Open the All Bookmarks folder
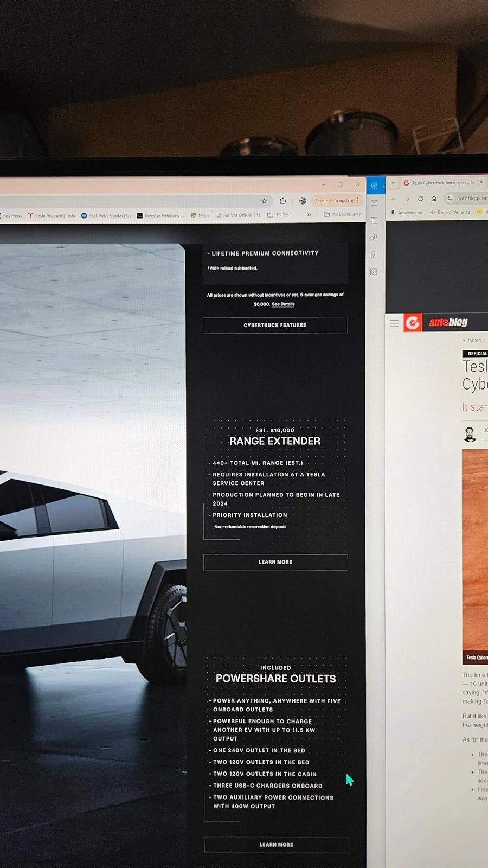 point(342,214)
